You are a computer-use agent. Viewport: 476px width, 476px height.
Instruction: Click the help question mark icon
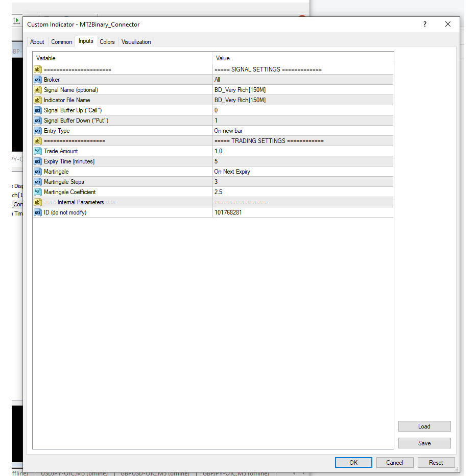tap(424, 24)
